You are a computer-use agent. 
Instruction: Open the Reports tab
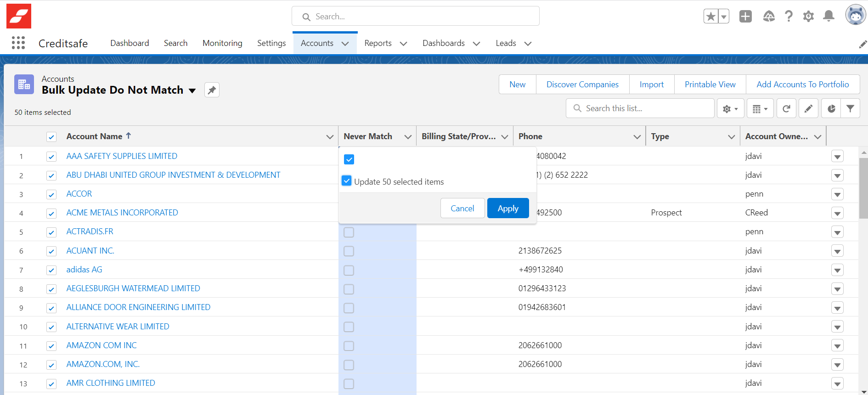378,43
